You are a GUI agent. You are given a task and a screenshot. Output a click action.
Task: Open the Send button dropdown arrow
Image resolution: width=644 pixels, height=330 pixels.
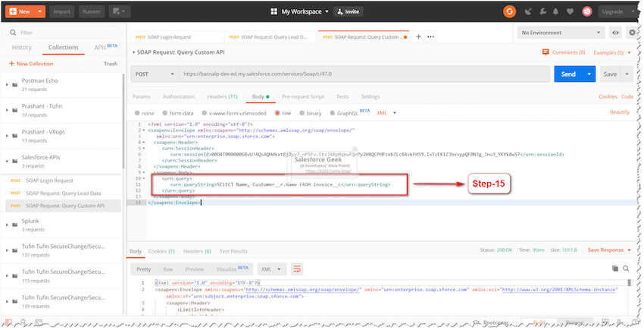[x=589, y=74]
